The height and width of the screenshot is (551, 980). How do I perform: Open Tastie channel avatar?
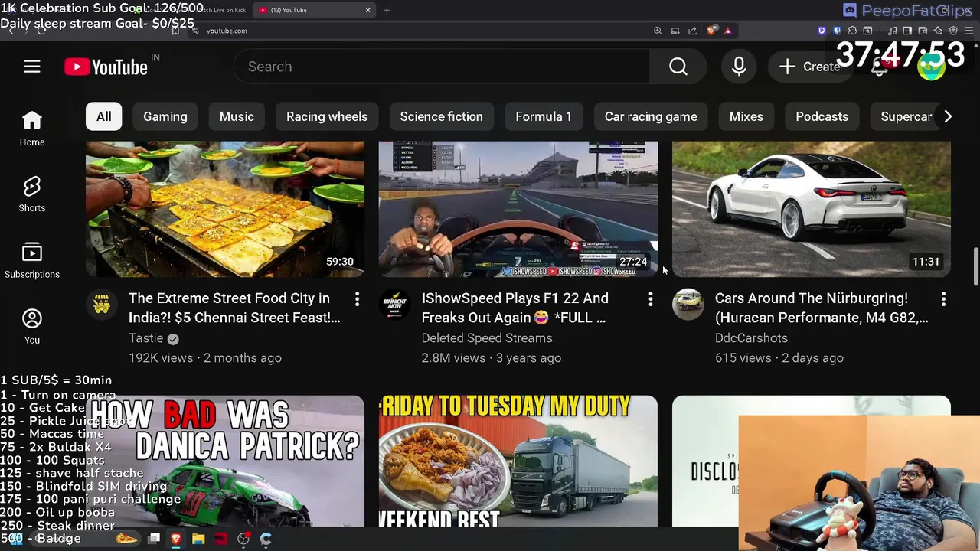click(101, 304)
